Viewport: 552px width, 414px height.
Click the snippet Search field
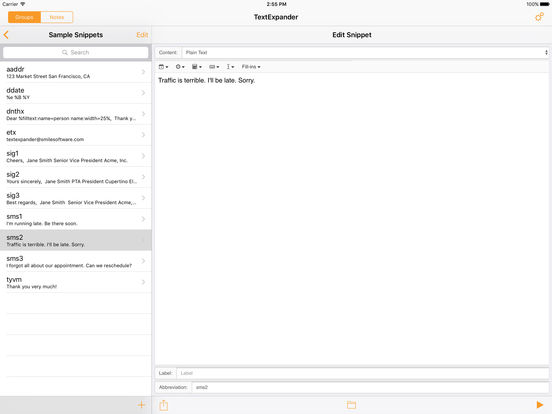pos(76,52)
